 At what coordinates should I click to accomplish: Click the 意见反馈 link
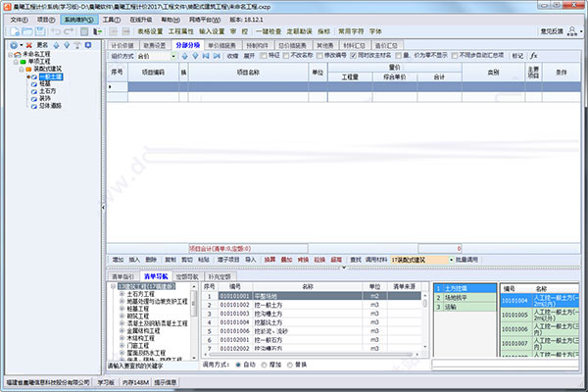tap(552, 31)
